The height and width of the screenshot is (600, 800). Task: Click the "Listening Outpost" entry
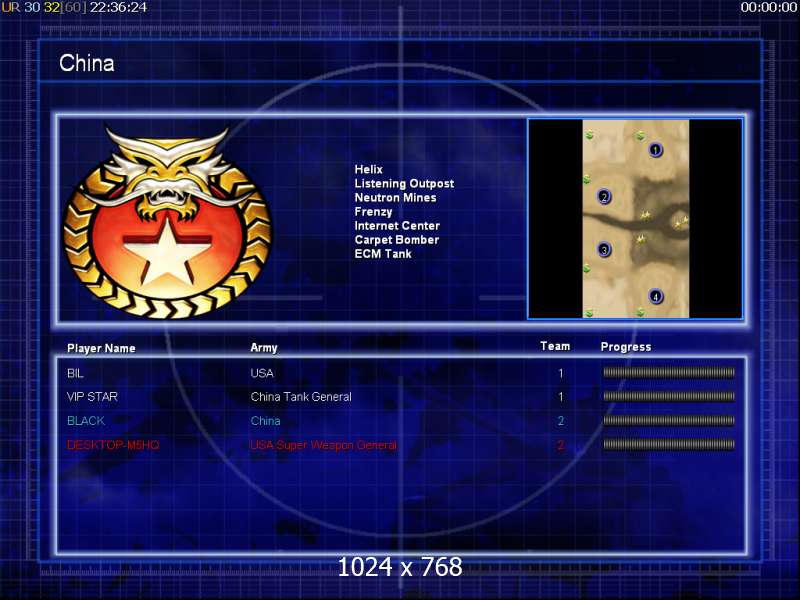(x=404, y=184)
